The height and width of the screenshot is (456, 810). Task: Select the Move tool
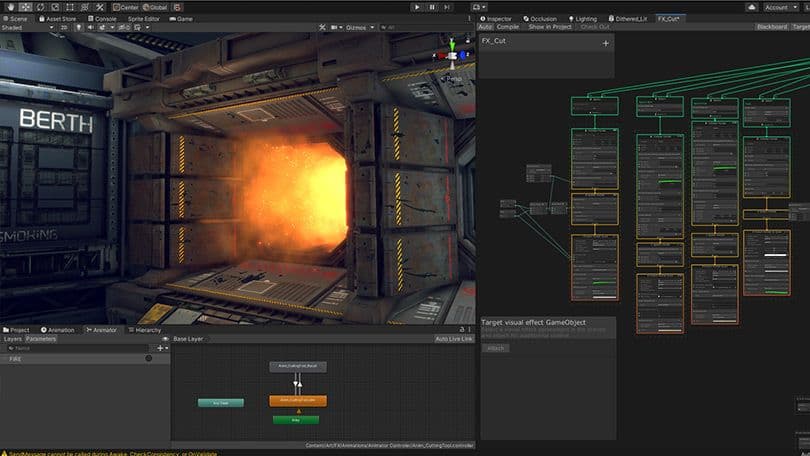pyautogui.click(x=26, y=7)
